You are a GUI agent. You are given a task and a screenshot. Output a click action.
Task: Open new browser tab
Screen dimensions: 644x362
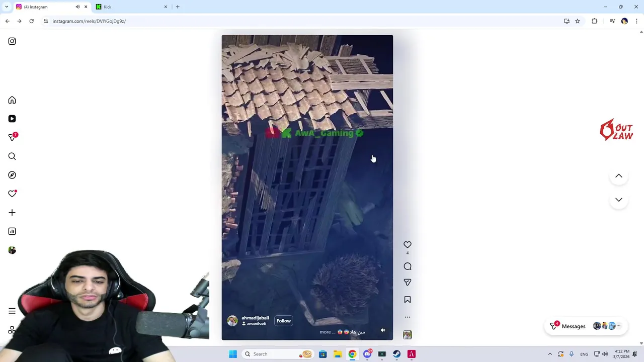tap(178, 7)
